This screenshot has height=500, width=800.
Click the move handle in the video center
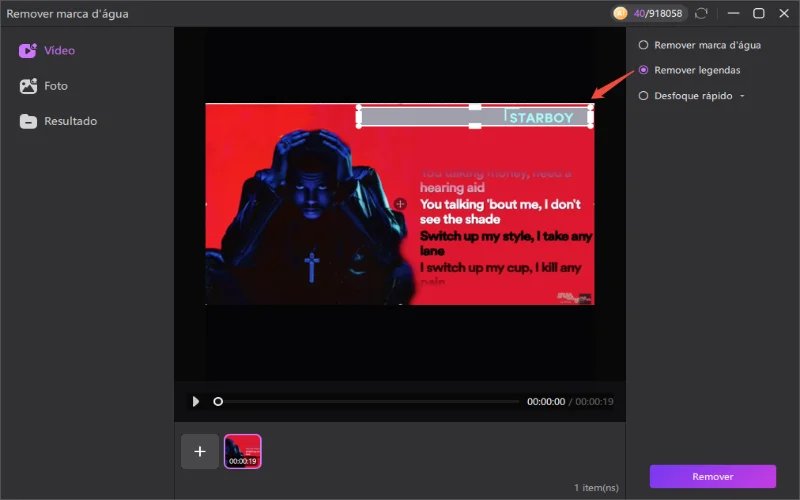pos(401,204)
